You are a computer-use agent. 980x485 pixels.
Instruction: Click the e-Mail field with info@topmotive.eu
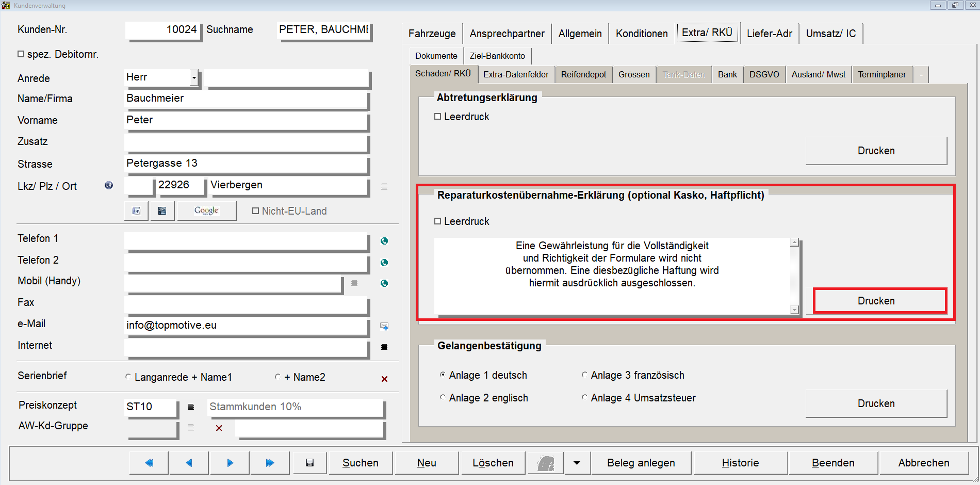coord(247,326)
